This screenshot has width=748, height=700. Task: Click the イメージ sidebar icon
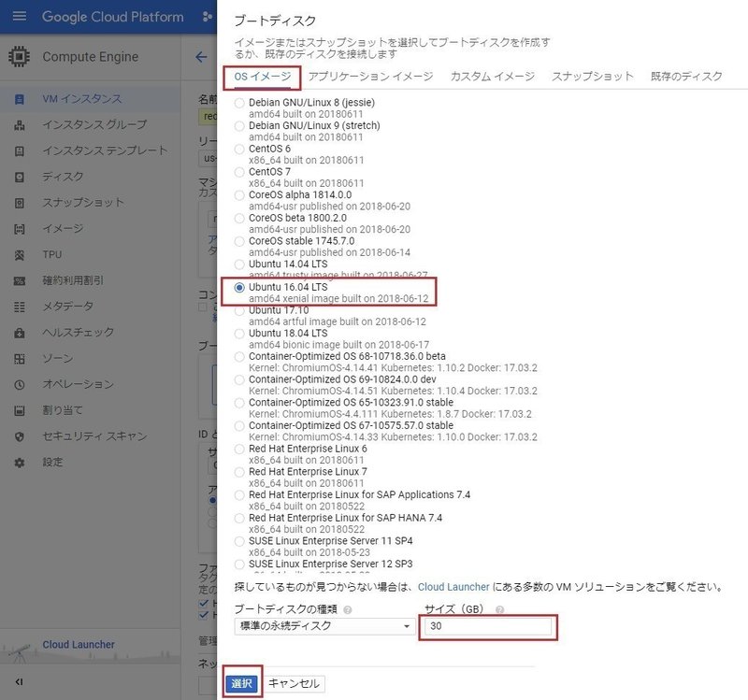pos(20,229)
